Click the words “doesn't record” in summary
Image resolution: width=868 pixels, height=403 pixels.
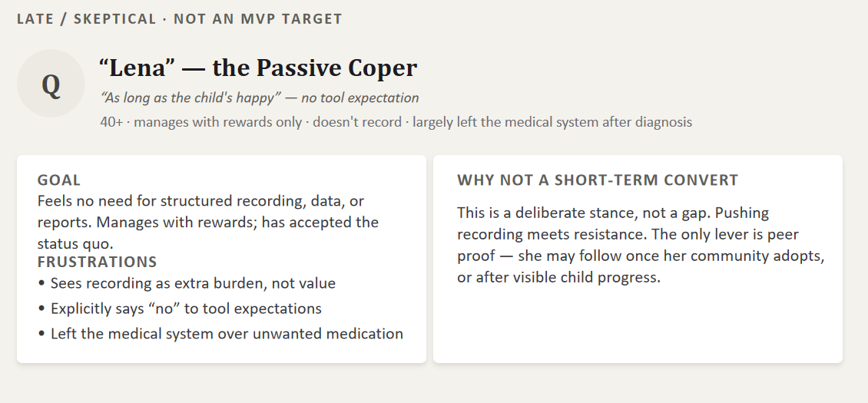point(357,122)
